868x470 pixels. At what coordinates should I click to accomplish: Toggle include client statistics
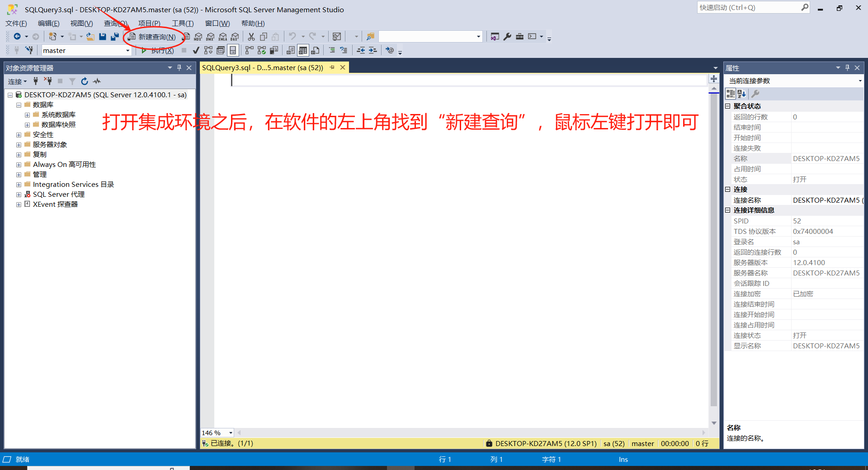pos(274,51)
